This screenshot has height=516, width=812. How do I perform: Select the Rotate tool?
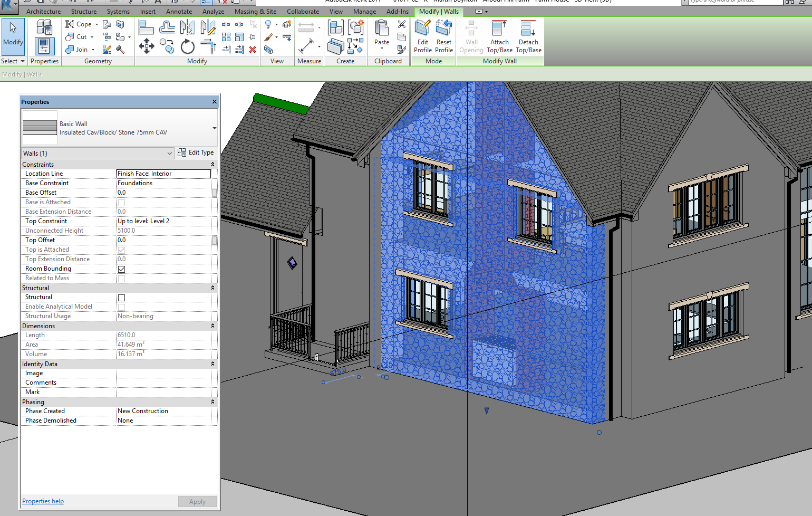pyautogui.click(x=187, y=46)
